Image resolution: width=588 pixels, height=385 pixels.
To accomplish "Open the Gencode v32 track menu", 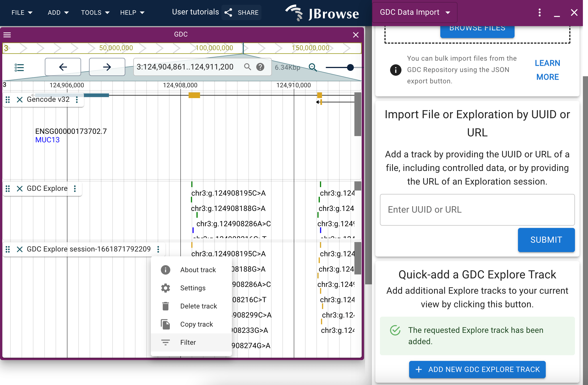I will tap(77, 100).
